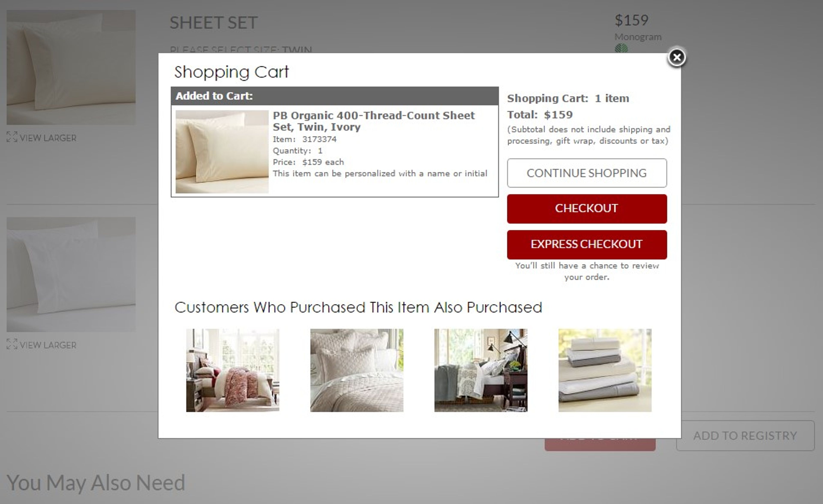Screen dimensions: 823x504
Task: Click the expand-arrows icon beside top VIEW LARGER
Action: (12, 137)
